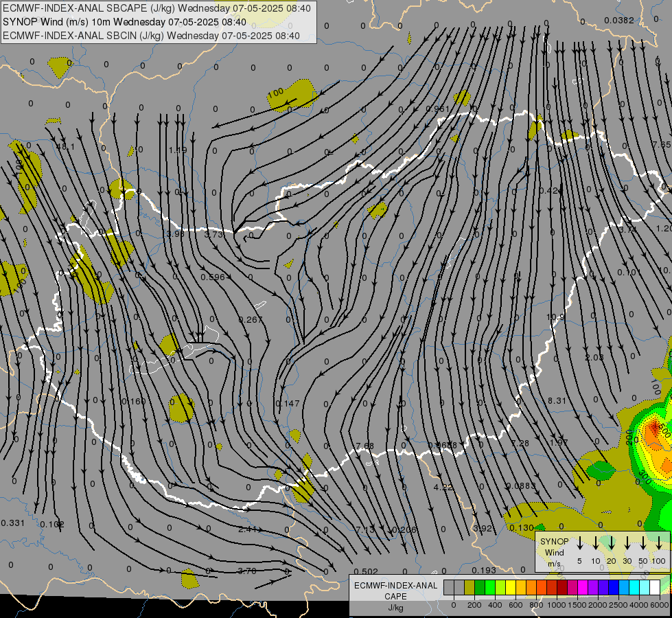Click the '1000' tick label in CAPE legend
The height and width of the screenshot is (618, 672).
click(556, 605)
